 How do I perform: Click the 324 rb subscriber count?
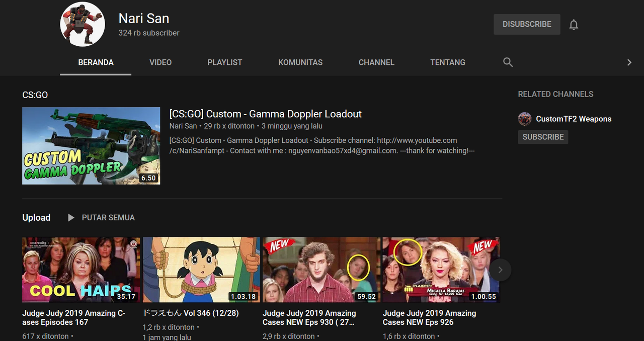(x=149, y=33)
